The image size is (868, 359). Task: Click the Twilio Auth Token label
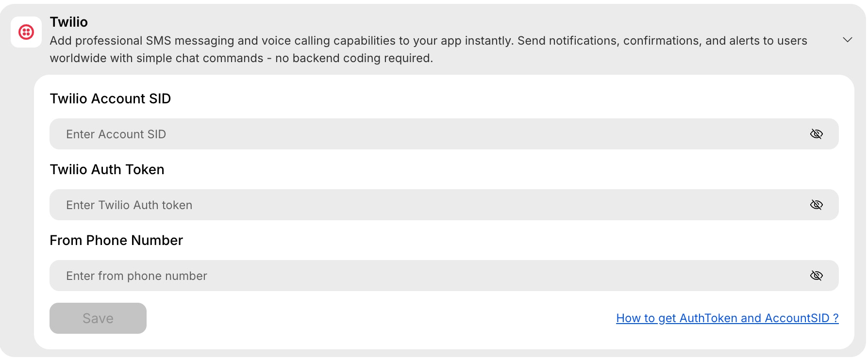click(x=107, y=170)
